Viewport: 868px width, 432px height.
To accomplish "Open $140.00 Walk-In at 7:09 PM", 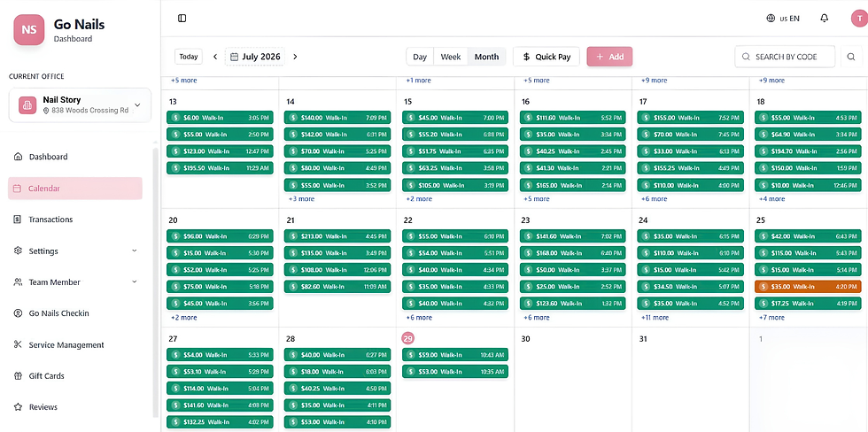I will coord(337,117).
